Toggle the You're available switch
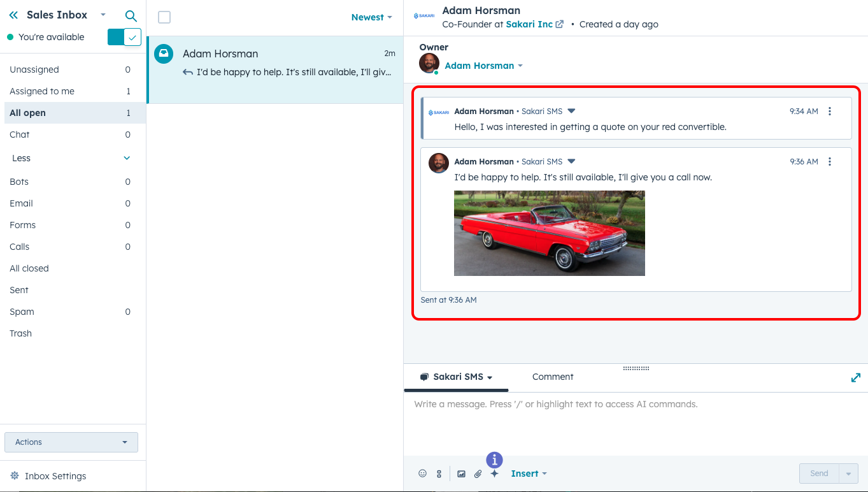 pos(124,37)
